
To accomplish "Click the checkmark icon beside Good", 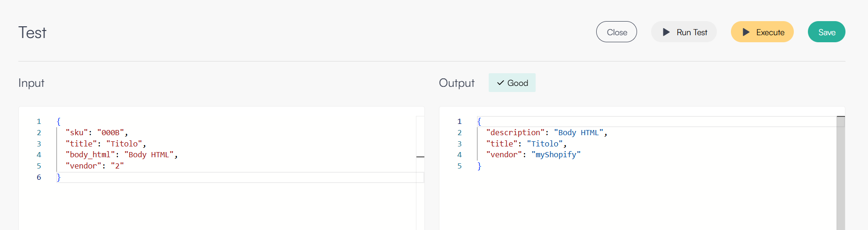I will coord(500,83).
